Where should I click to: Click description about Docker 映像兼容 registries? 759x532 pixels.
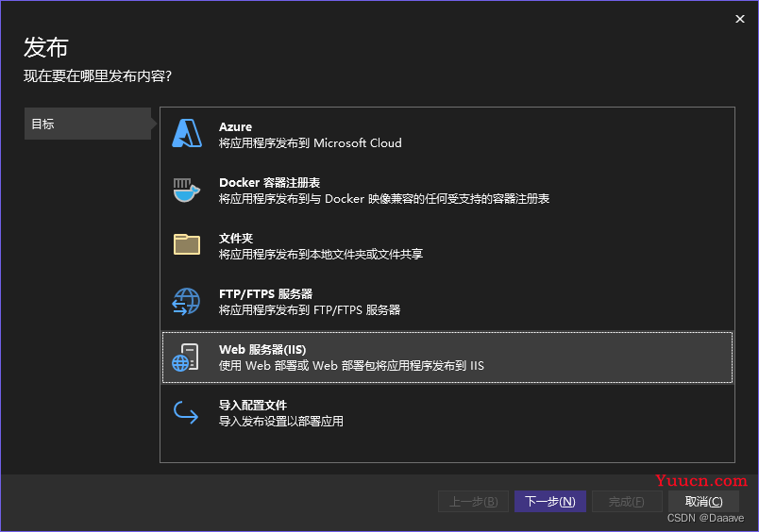tap(384, 199)
